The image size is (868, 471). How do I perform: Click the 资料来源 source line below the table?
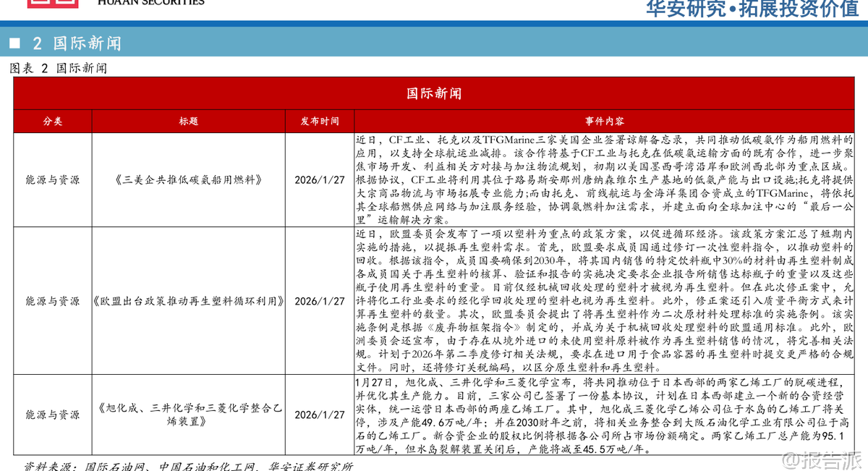(188, 465)
